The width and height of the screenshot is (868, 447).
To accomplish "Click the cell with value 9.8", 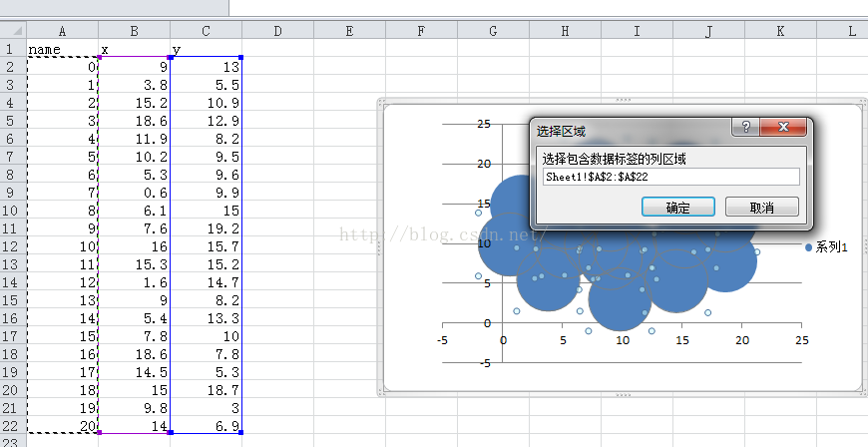I will (134, 408).
